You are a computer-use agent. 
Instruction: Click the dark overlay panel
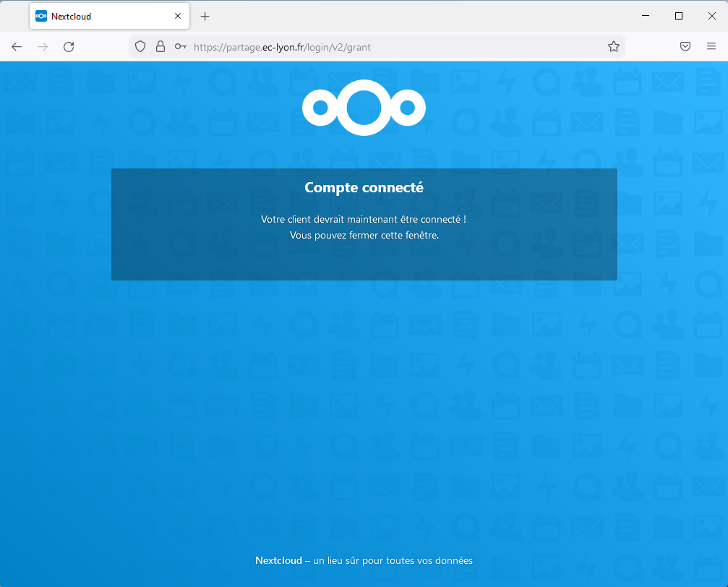[x=364, y=260]
